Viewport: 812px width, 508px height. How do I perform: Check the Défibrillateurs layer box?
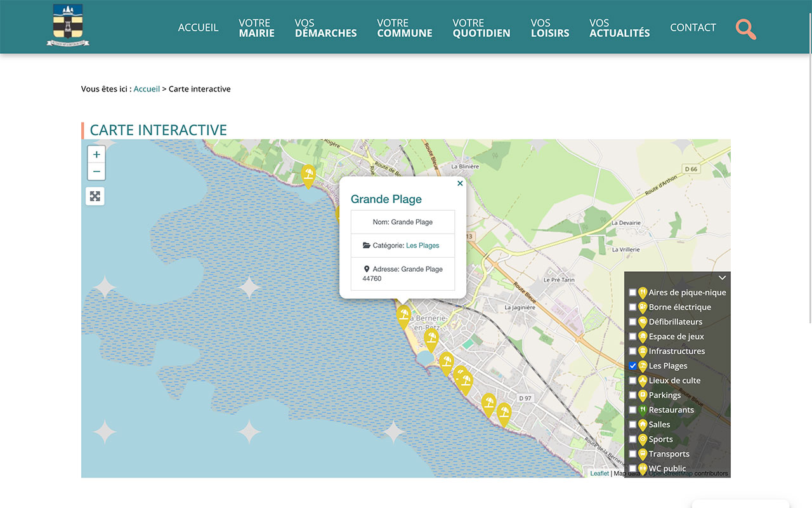pos(632,322)
